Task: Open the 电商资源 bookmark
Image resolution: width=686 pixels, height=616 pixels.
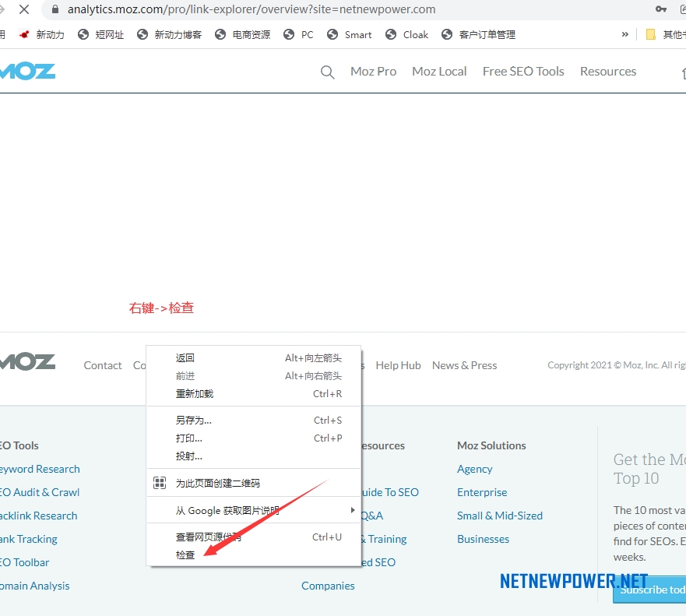Action: 242,34
